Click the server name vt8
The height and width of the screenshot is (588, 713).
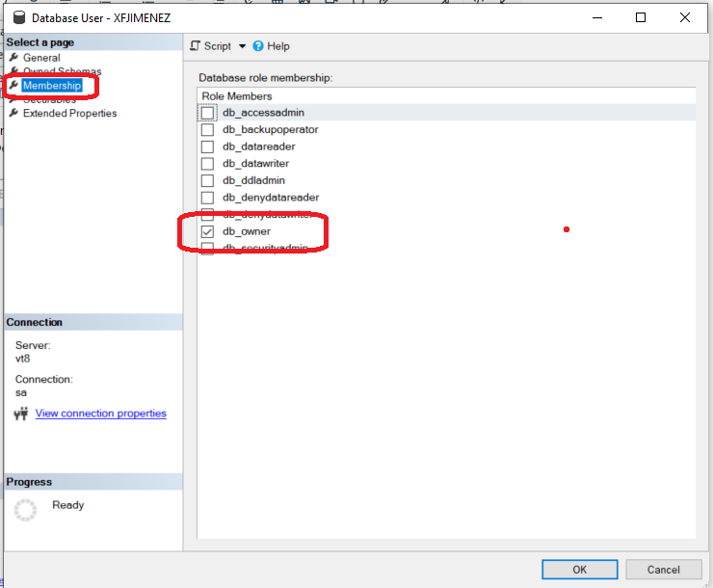(x=23, y=359)
